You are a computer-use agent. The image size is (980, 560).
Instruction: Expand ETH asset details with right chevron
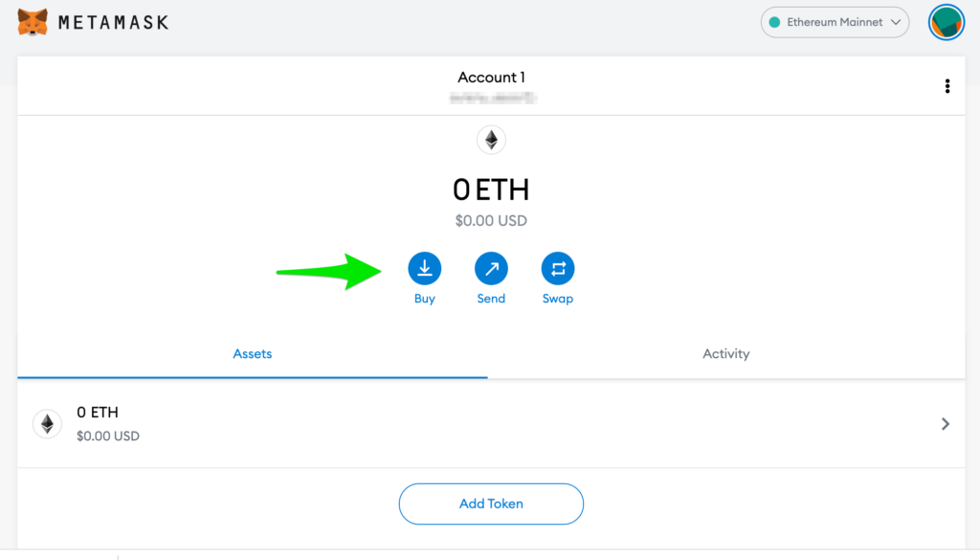point(945,424)
